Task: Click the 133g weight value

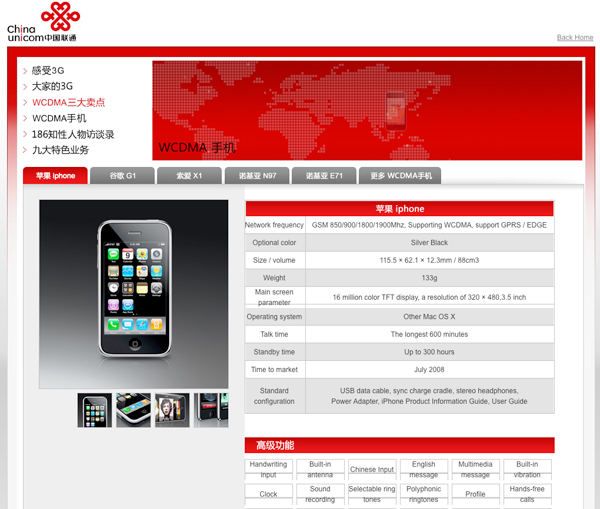Action: click(x=429, y=278)
